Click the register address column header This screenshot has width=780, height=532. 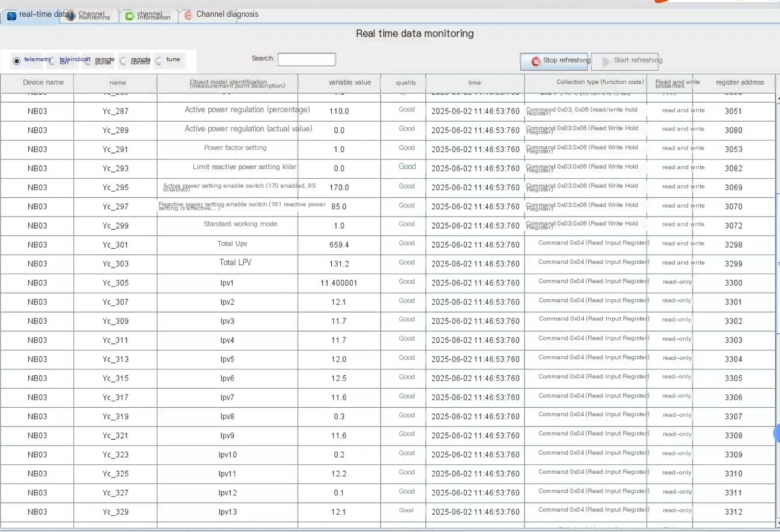(740, 83)
